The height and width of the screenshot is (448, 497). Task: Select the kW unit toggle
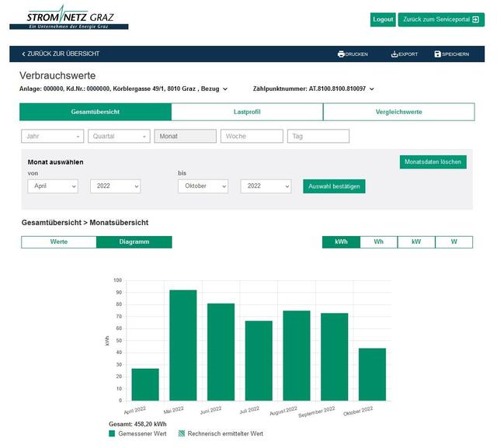(x=416, y=242)
